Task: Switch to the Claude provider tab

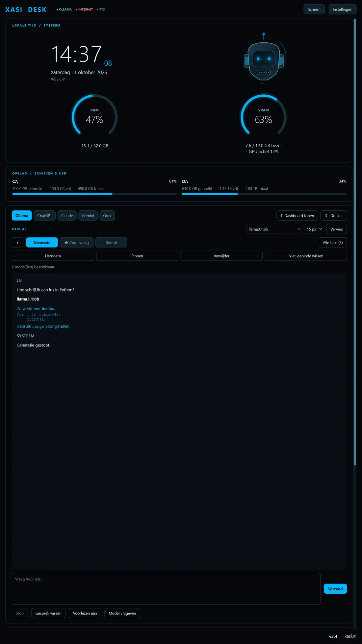Action: point(67,216)
